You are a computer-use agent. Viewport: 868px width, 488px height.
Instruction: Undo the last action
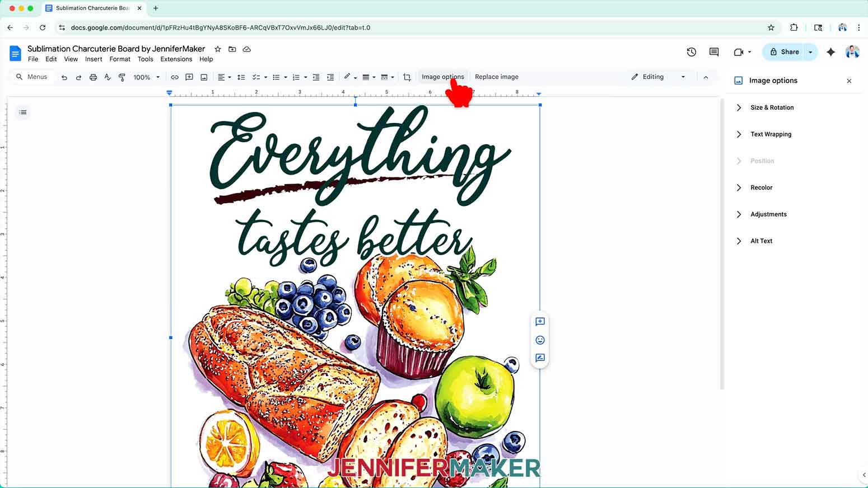coord(64,77)
